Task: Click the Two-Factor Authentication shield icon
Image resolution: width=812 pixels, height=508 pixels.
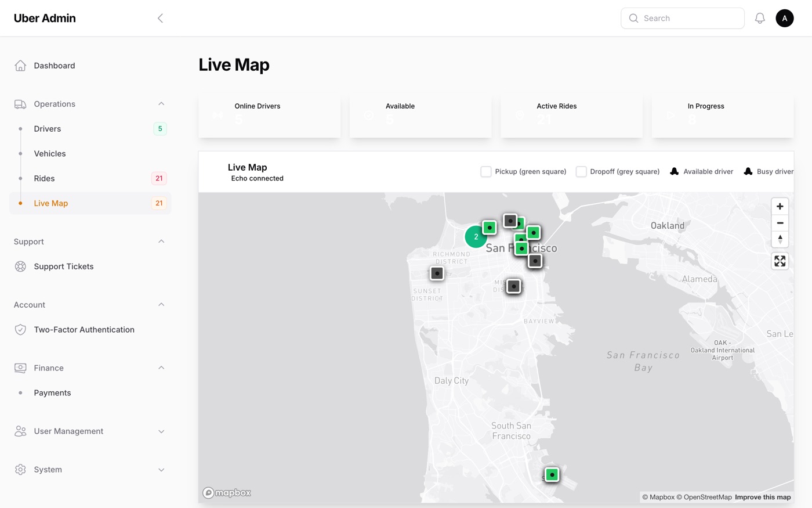Action: click(x=20, y=330)
